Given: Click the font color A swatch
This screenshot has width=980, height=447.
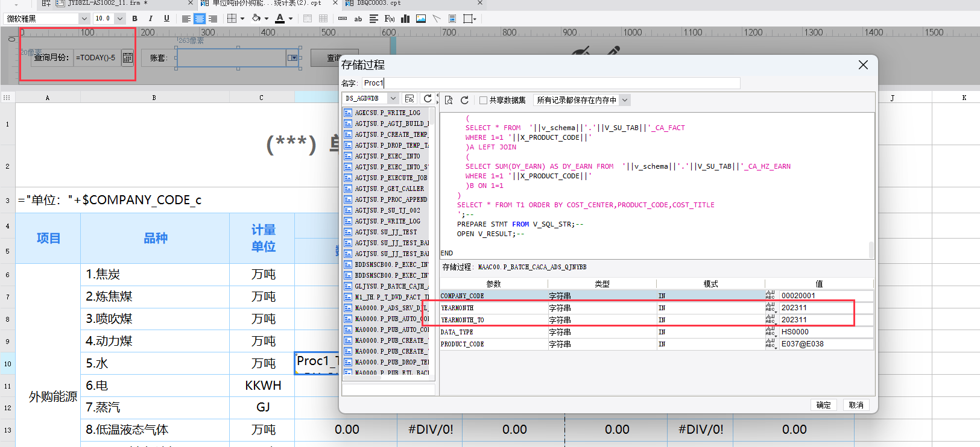Looking at the screenshot, I should pos(280,19).
